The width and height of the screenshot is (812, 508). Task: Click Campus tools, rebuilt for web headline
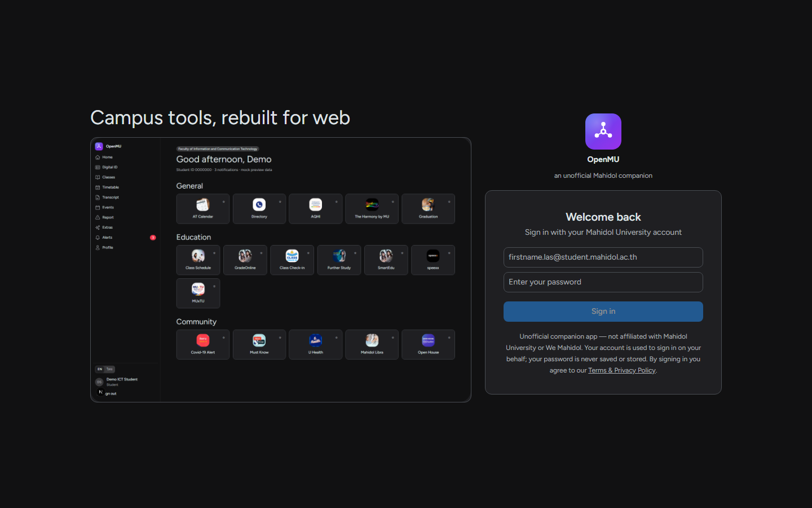(x=220, y=118)
